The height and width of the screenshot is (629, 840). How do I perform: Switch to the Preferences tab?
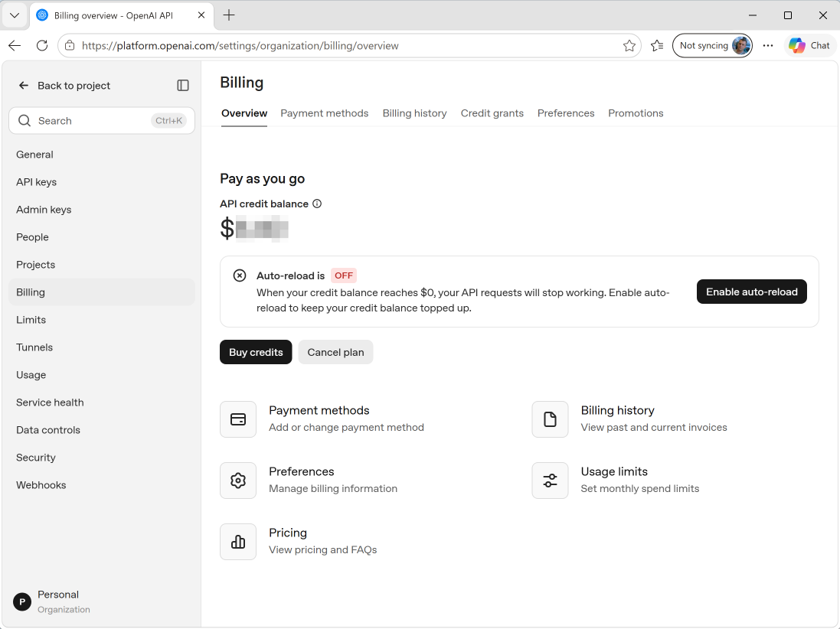coord(566,113)
